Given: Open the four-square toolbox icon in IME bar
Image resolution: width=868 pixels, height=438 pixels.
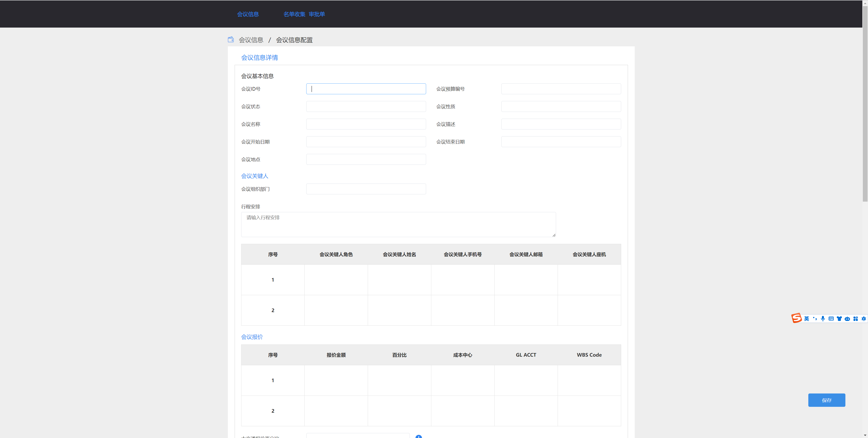Looking at the screenshot, I should pos(856,318).
